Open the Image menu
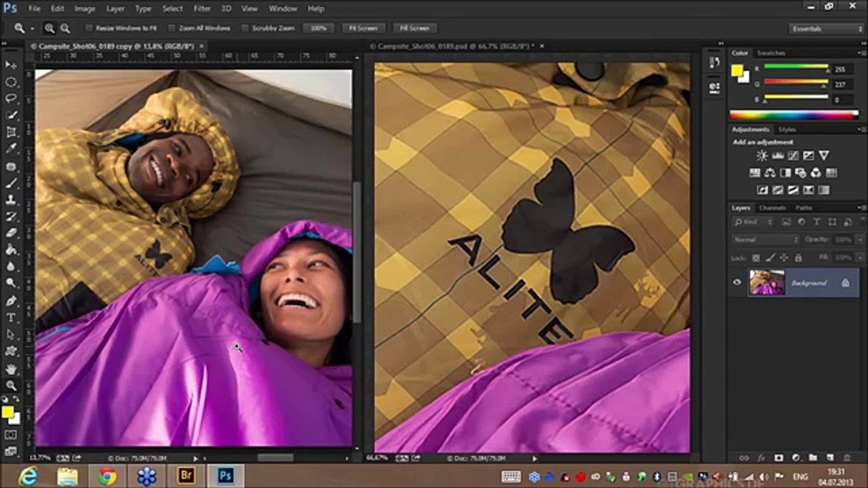Screen dimensions: 868x488 pyautogui.click(x=85, y=9)
